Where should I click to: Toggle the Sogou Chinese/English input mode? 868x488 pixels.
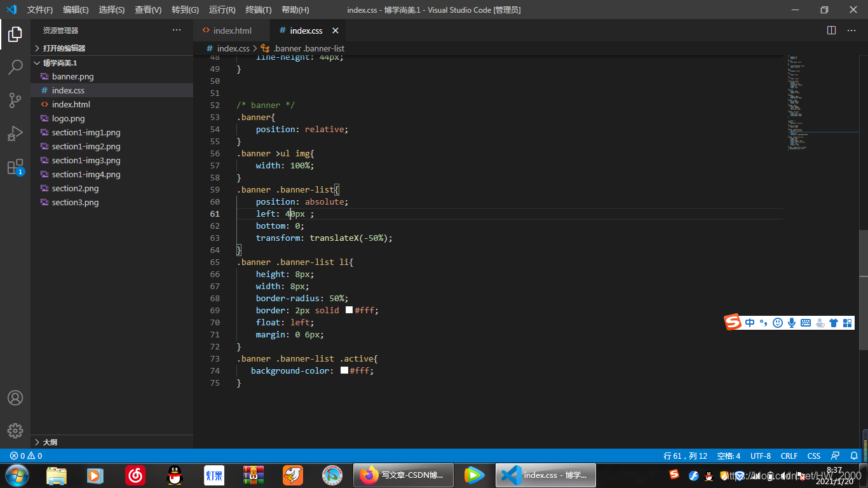tap(750, 323)
